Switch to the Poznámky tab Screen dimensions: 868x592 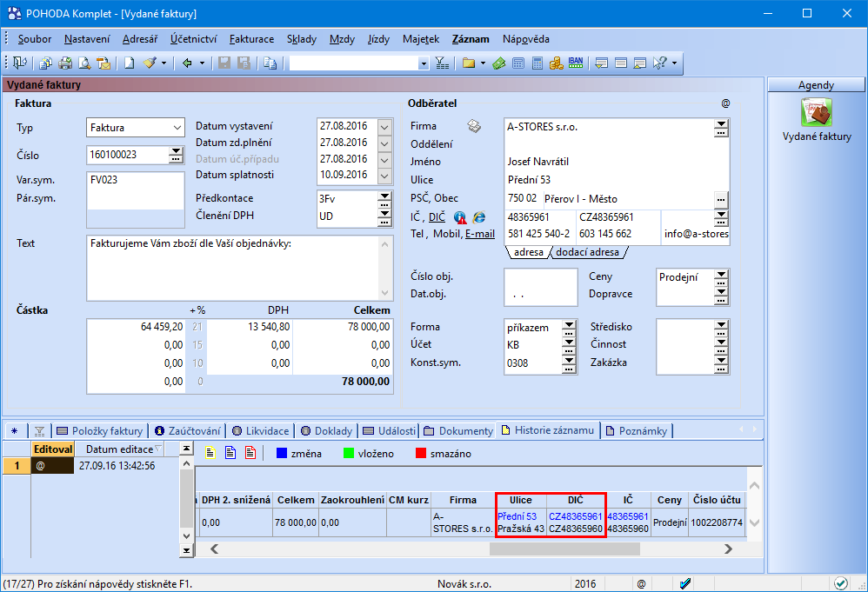tap(637, 431)
